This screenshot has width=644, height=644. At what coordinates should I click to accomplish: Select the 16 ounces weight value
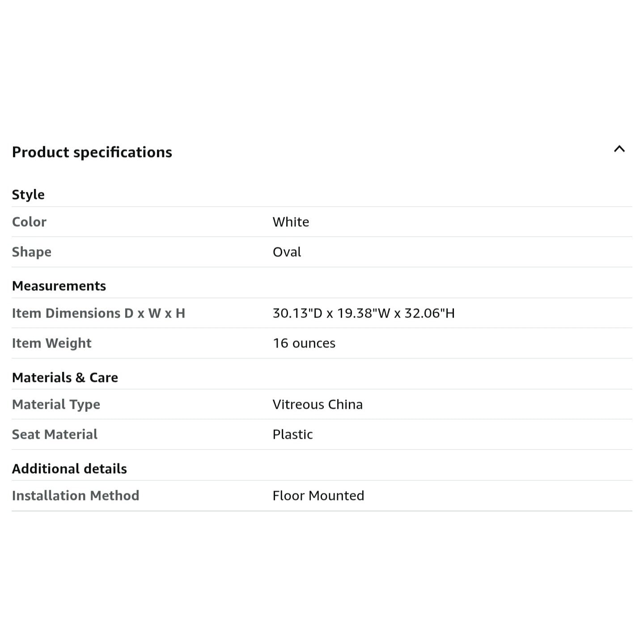[x=304, y=343]
